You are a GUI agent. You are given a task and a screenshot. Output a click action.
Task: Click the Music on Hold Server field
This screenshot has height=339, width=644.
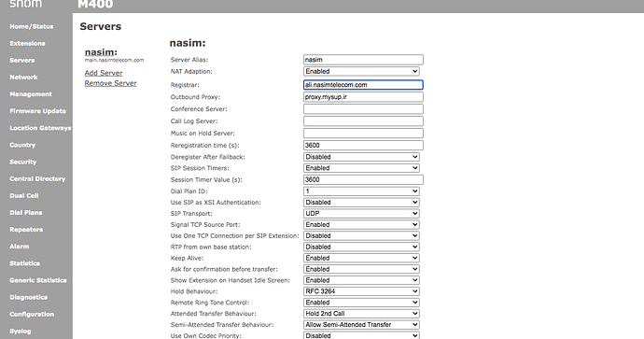pyautogui.click(x=363, y=134)
